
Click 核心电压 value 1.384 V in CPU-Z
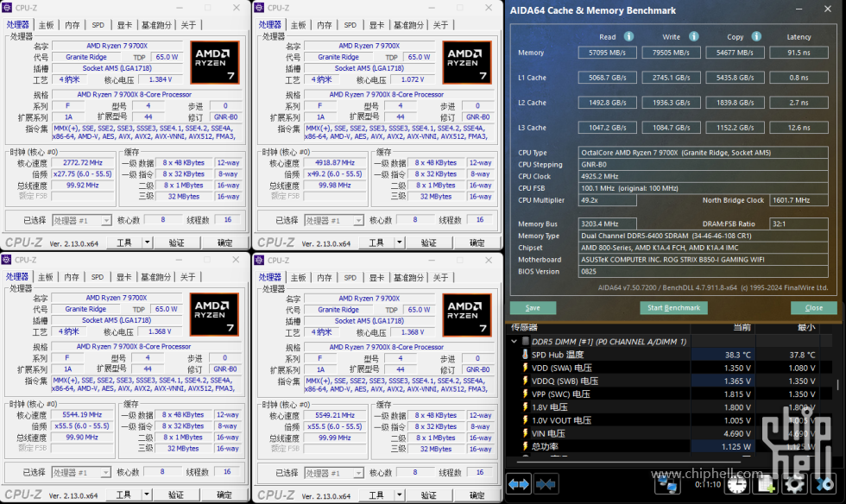[x=161, y=79]
